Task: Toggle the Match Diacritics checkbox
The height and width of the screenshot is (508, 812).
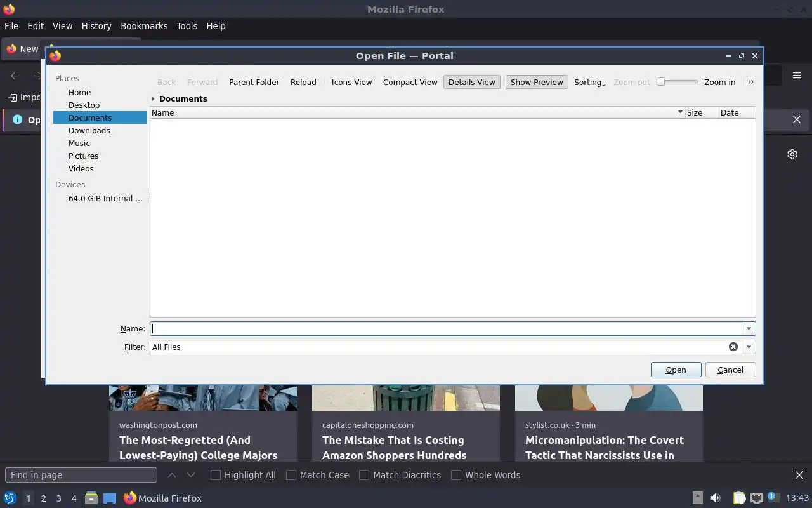Action: (364, 475)
